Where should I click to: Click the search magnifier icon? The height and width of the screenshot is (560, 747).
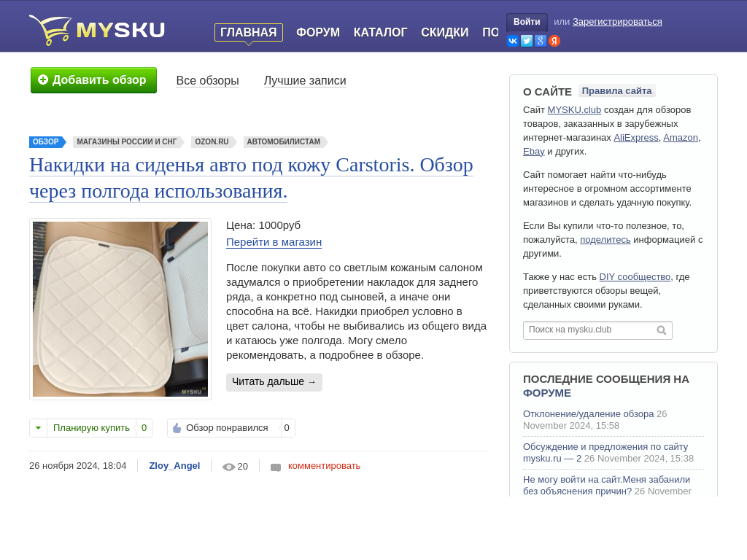[x=661, y=330]
